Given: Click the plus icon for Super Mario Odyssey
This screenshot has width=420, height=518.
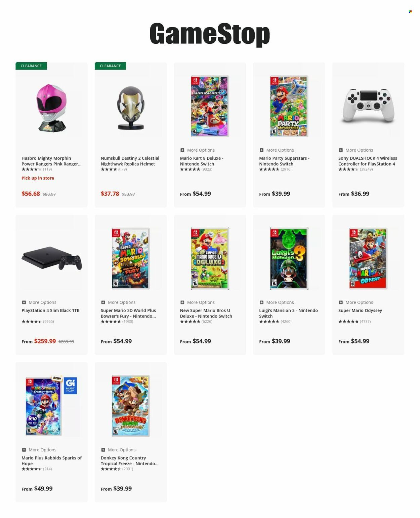Looking at the screenshot, I should click(341, 302).
